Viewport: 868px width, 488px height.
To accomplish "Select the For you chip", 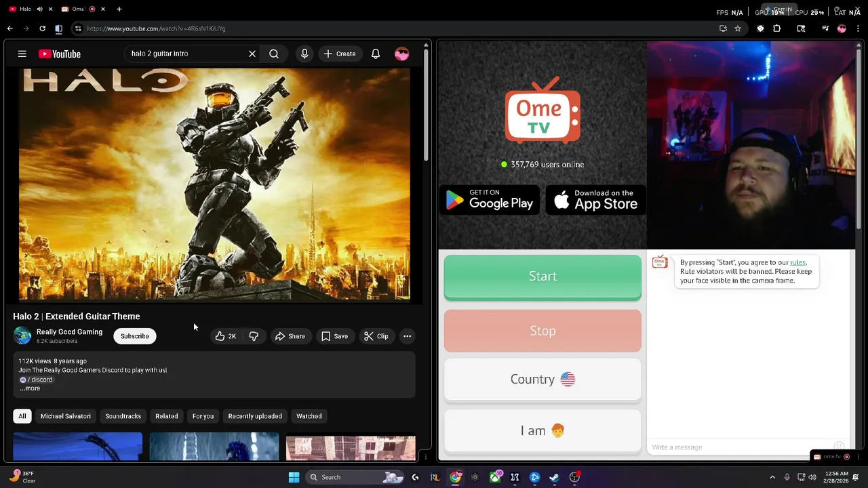I will click(x=203, y=416).
